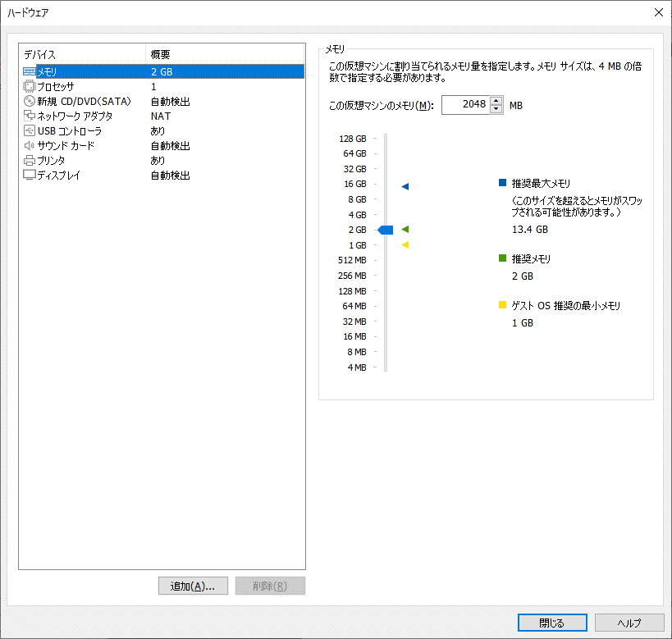Screen dimensions: 672x639
Task: Click the 2 GB summary in メモリ row
Action: [162, 71]
